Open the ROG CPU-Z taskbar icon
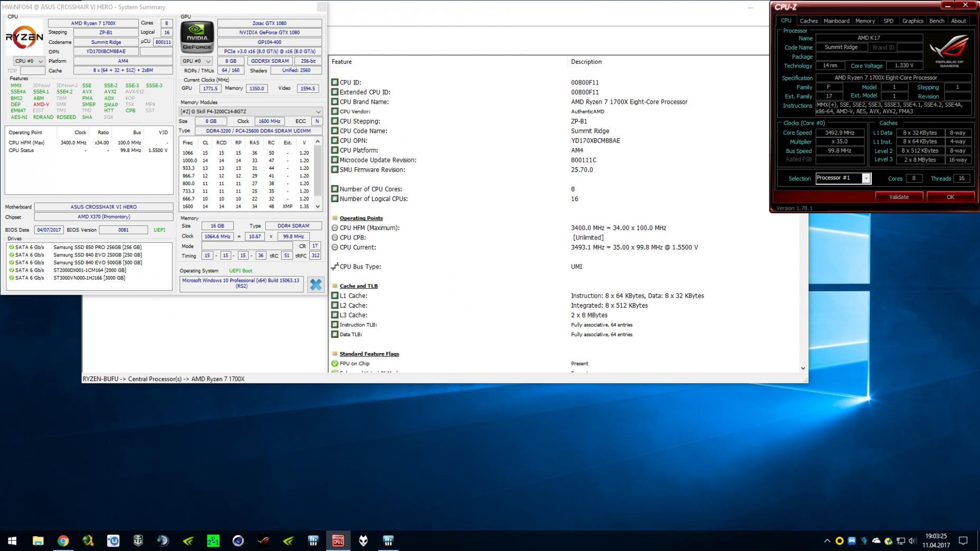The height and width of the screenshot is (551, 980). (338, 540)
